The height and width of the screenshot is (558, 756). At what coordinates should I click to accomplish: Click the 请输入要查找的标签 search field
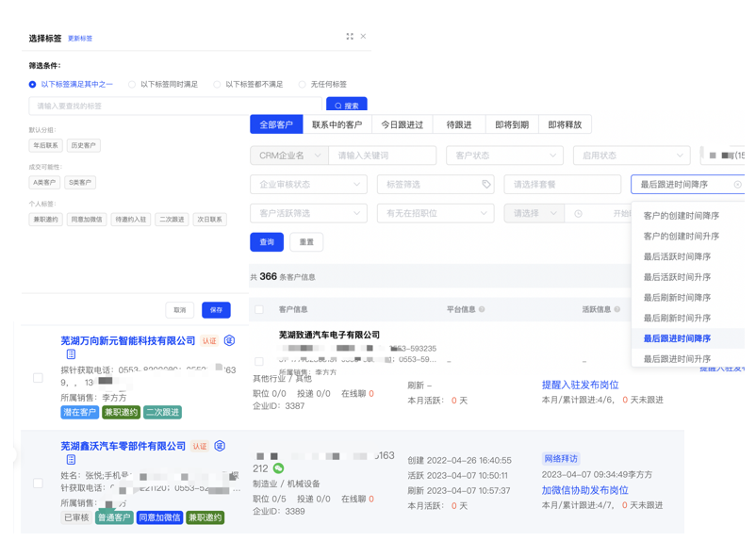point(174,107)
